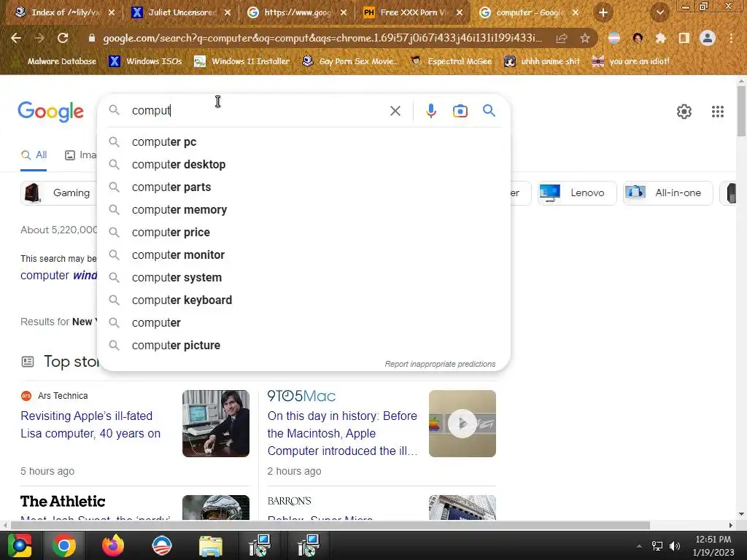The width and height of the screenshot is (747, 560).
Task: Open the Chrome profile avatar
Action: coord(708,38)
